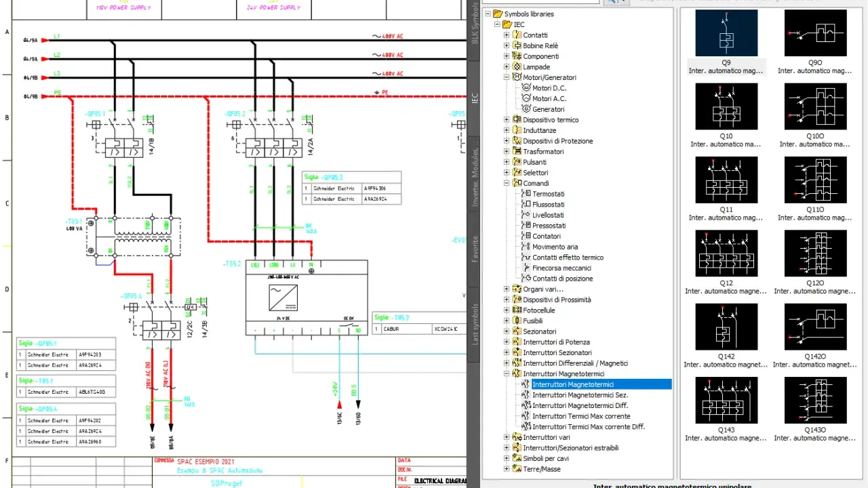Expand the Dispositivi di Prossimità branch
This screenshot has width=868, height=488.
[x=507, y=300]
